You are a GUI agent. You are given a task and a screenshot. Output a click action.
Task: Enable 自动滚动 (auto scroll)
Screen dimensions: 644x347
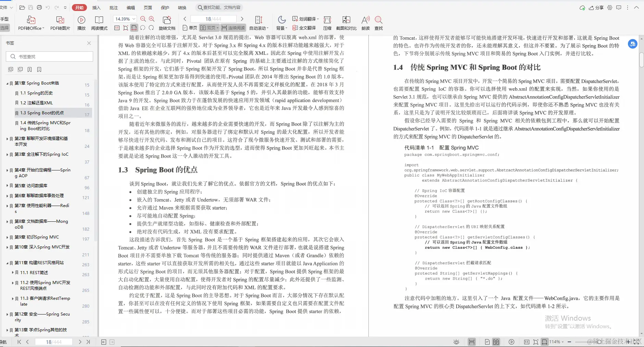pos(258,23)
